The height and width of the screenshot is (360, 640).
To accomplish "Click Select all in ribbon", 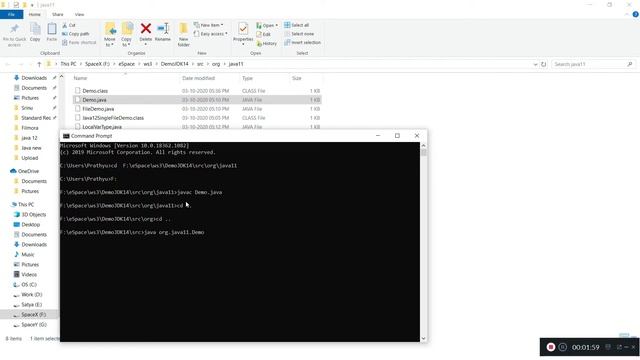I will coord(296,25).
